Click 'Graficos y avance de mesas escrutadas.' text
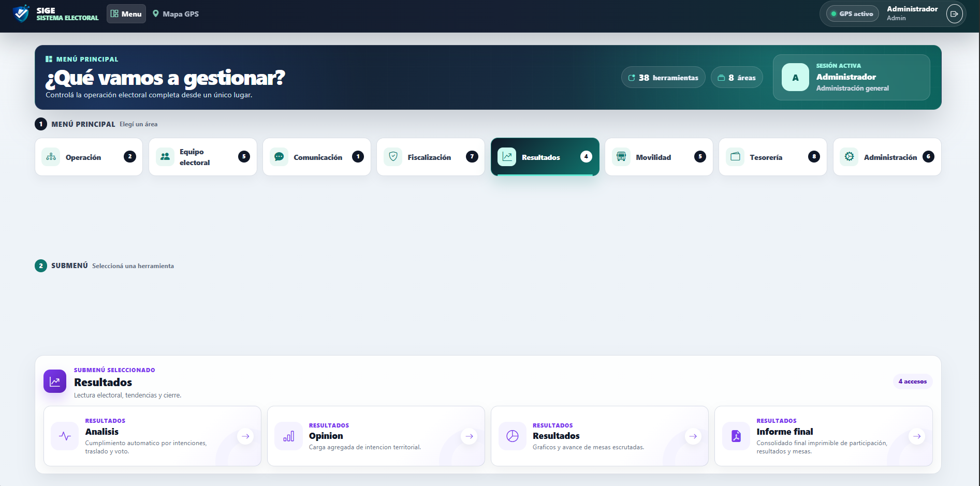The height and width of the screenshot is (486, 980). [x=588, y=447]
